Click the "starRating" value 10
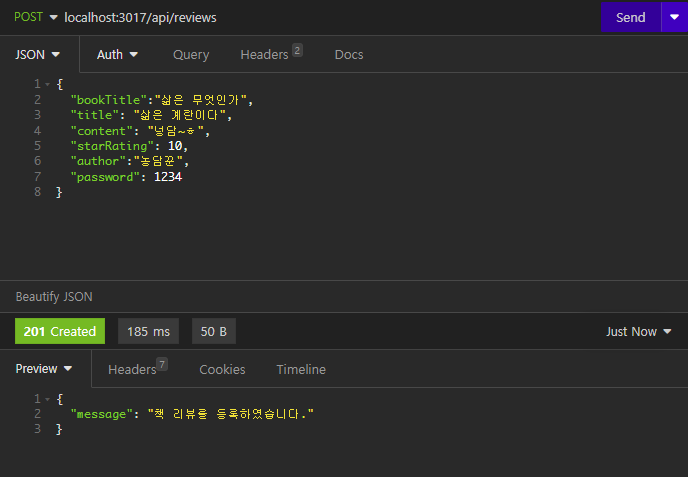The image size is (688, 477). coord(175,146)
